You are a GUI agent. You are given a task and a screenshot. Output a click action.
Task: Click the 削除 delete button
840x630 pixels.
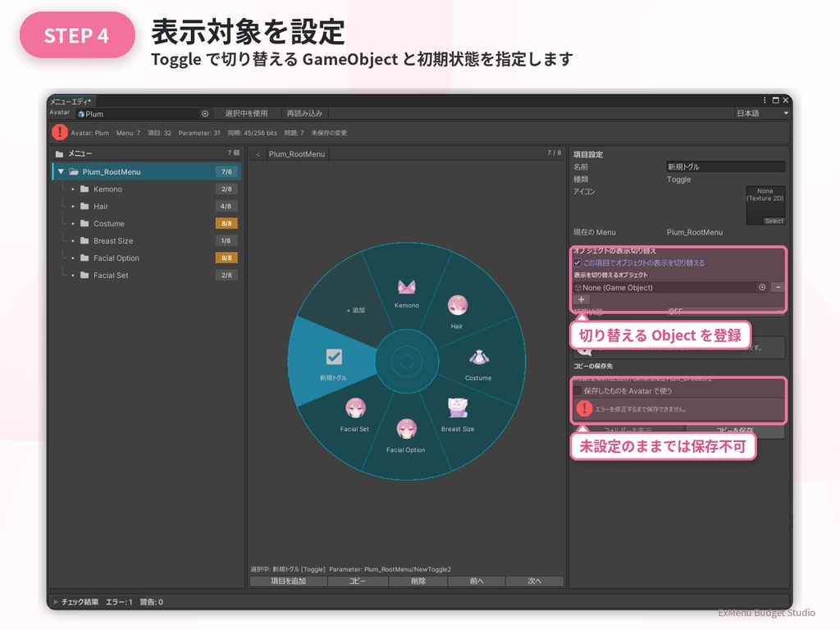point(418,582)
